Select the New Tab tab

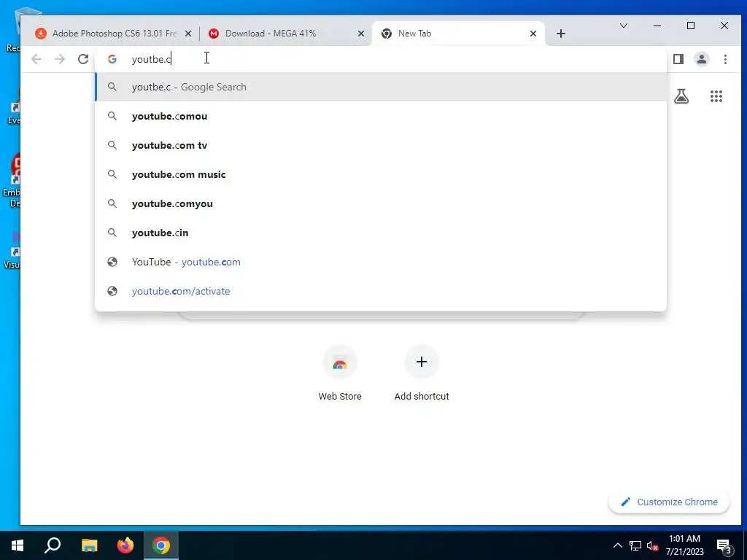coord(457,34)
